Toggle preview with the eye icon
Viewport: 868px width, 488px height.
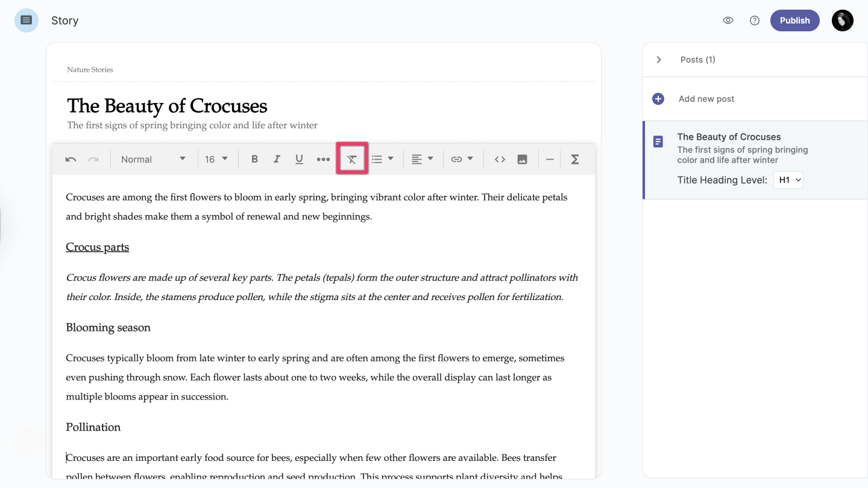[x=728, y=20]
